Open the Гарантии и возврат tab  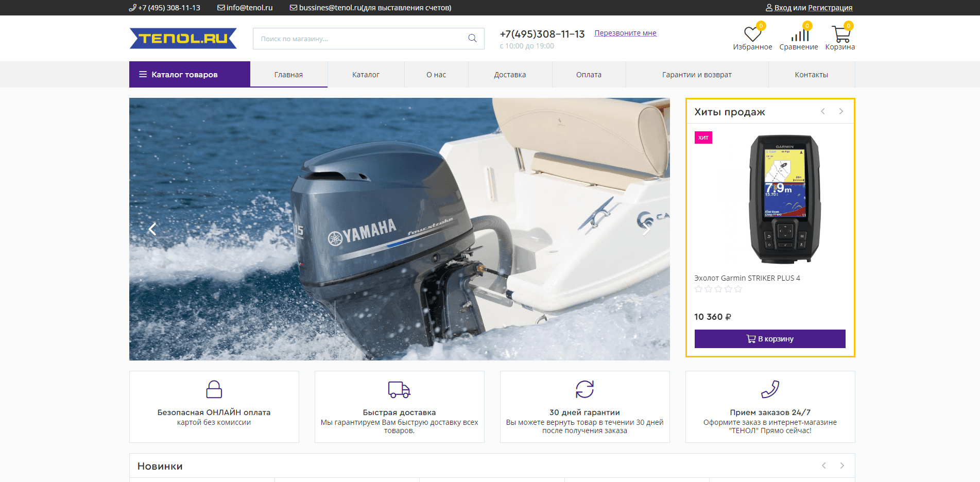(696, 75)
